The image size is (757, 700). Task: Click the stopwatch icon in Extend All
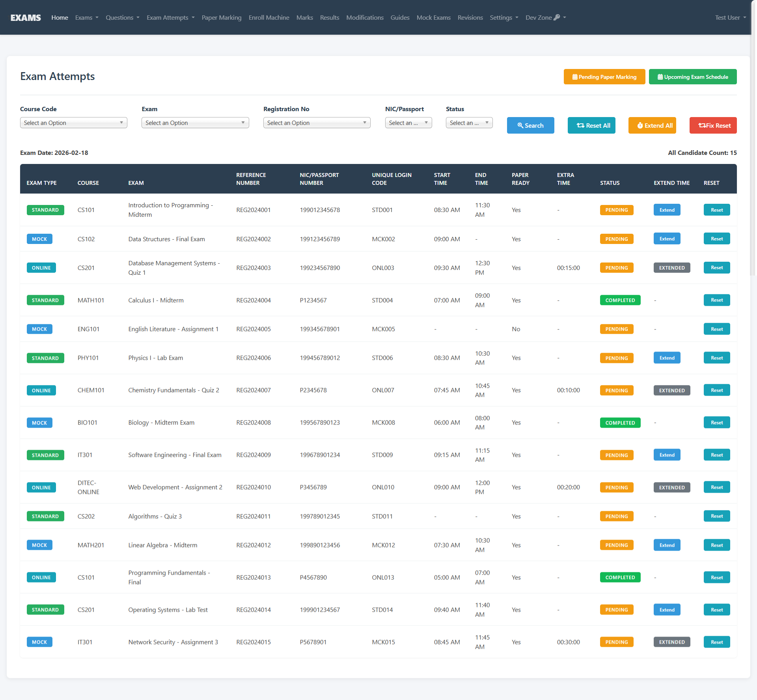pos(640,125)
